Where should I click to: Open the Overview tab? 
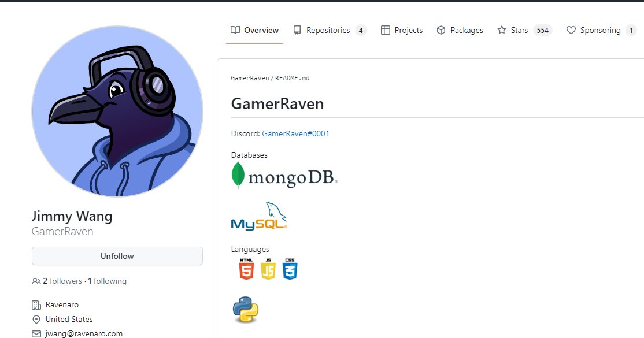(254, 30)
